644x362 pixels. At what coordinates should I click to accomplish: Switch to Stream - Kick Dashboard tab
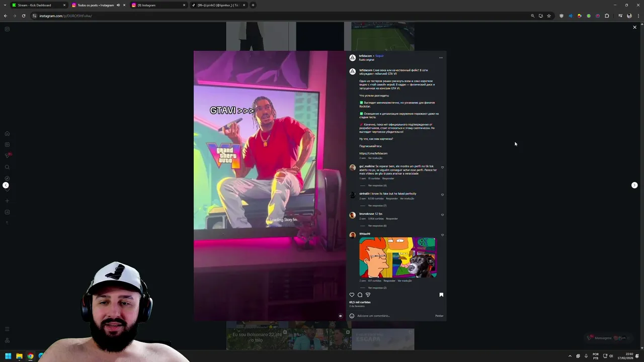(38, 5)
